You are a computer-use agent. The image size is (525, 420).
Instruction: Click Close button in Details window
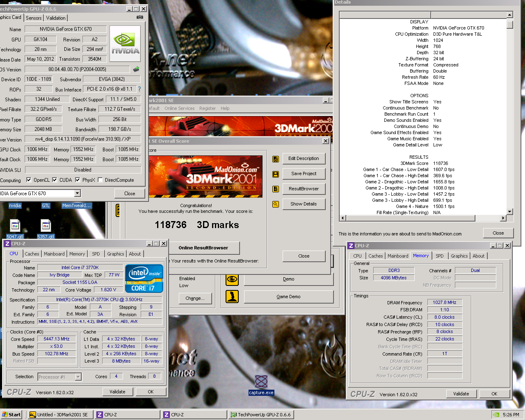click(498, 233)
